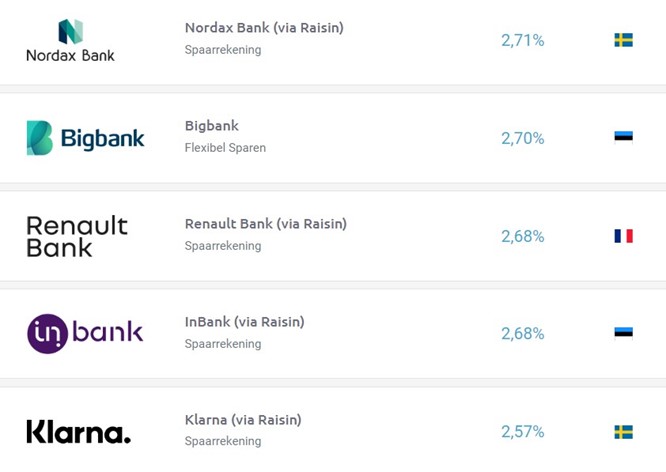Click Flexibel Sparen under Bigbank
This screenshot has height=472, width=666.
point(225,148)
